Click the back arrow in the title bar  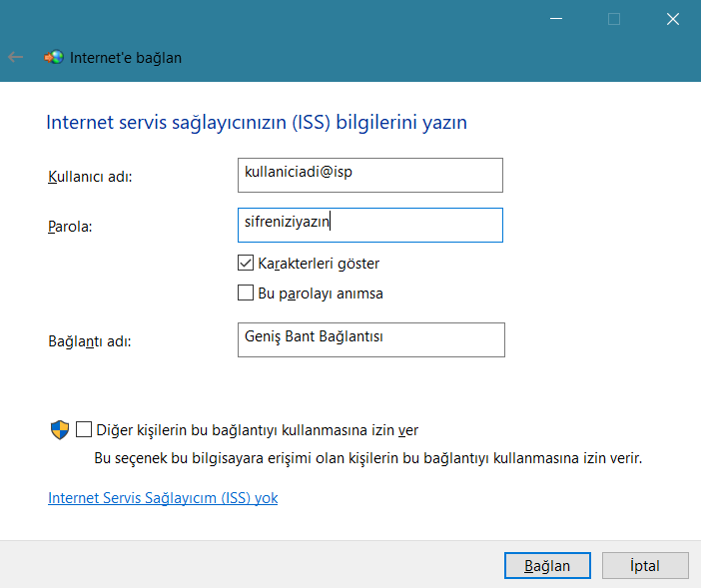pyautogui.click(x=16, y=58)
